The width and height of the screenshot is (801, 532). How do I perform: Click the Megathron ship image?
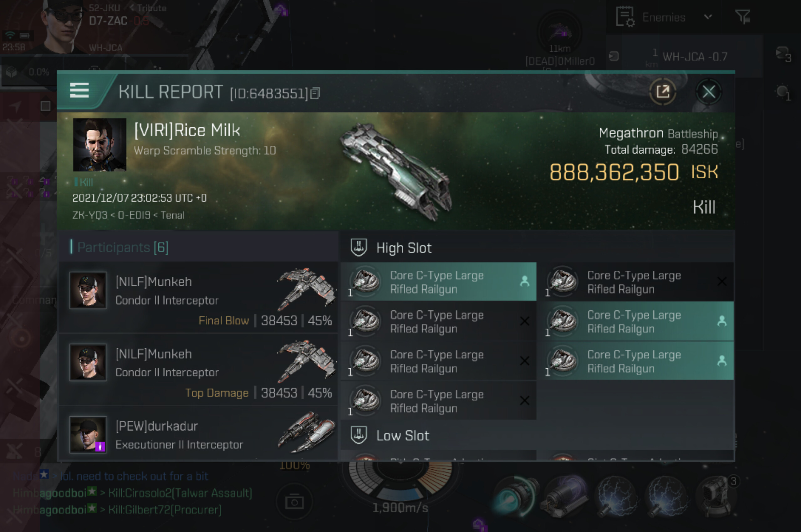point(396,172)
